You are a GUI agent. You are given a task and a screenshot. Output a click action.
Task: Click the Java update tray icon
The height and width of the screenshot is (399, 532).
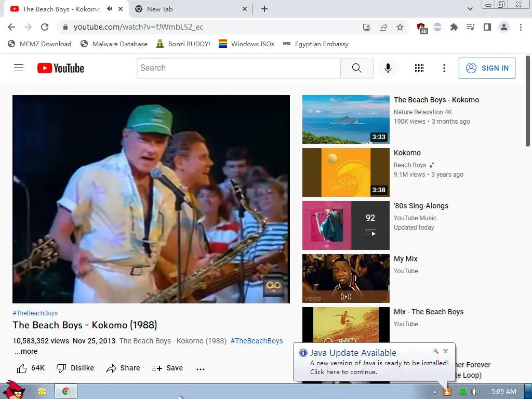pyautogui.click(x=447, y=392)
